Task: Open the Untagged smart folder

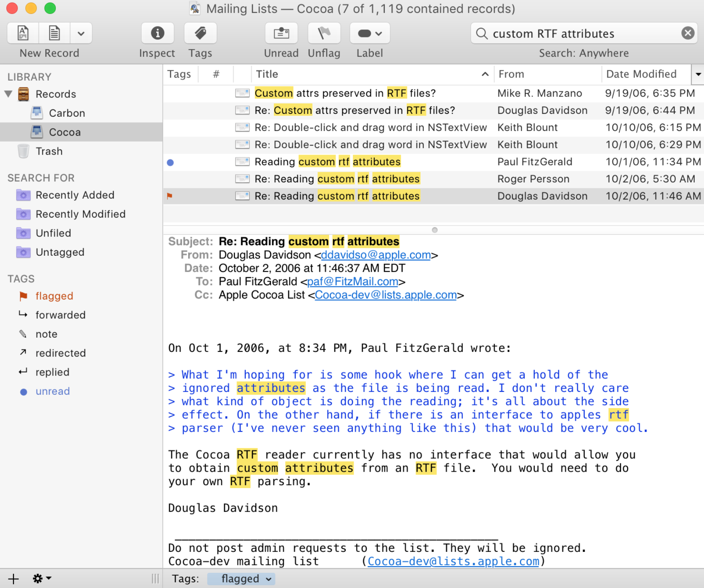Action: point(60,252)
